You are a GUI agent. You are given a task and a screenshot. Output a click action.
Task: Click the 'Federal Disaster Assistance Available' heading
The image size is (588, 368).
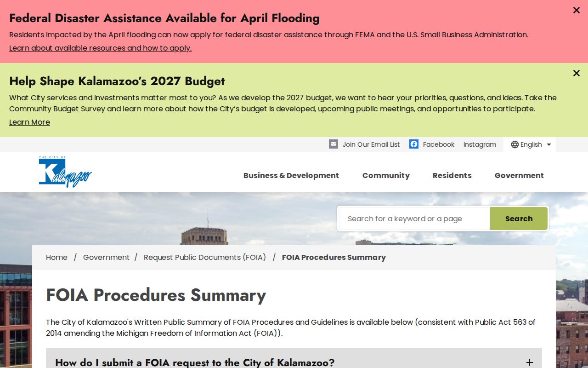(164, 18)
